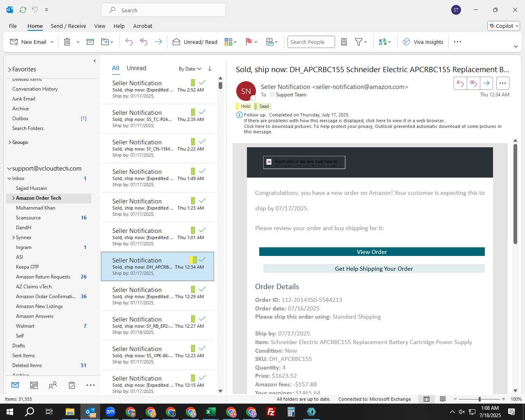This screenshot has height=420, width=525.
Task: Show Unread messages filter tab
Action: (x=137, y=68)
